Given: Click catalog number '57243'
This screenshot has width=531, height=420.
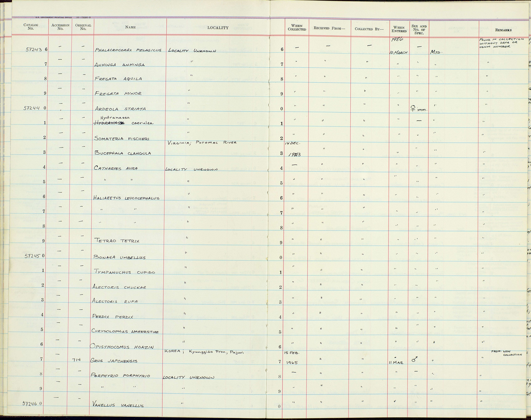Looking at the screenshot, I should [34, 49].
